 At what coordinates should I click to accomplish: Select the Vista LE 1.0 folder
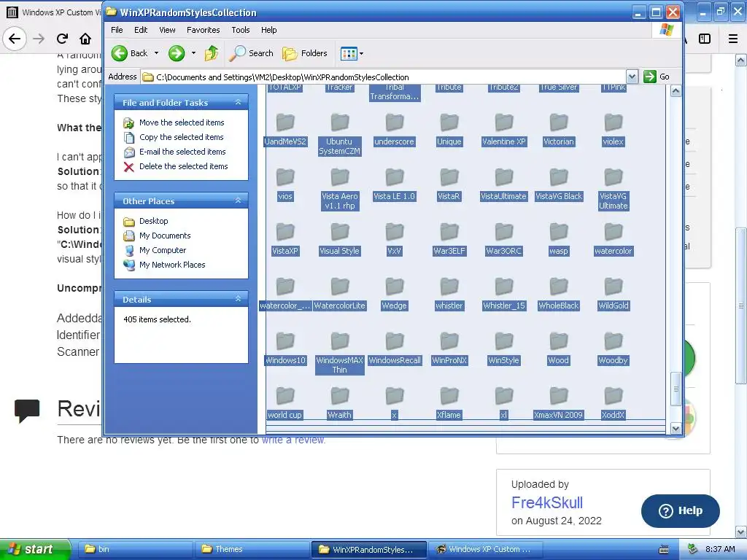coord(395,184)
